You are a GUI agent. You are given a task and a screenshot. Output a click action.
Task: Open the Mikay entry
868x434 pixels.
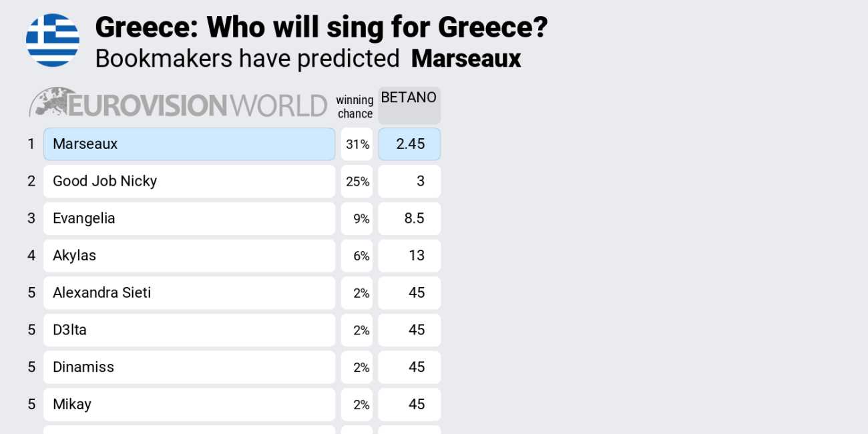[189, 405]
